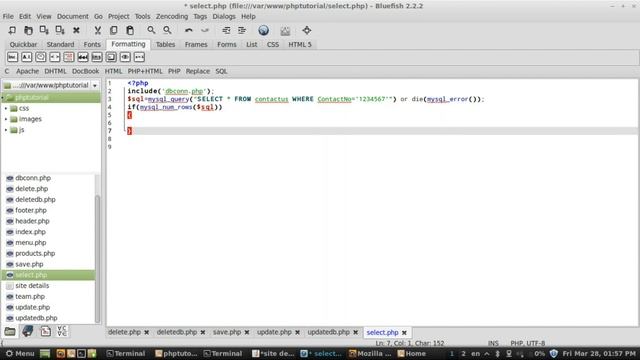This screenshot has width=640, height=360.
Task: Click the globe Preview in browser icon
Action: pos(264,30)
